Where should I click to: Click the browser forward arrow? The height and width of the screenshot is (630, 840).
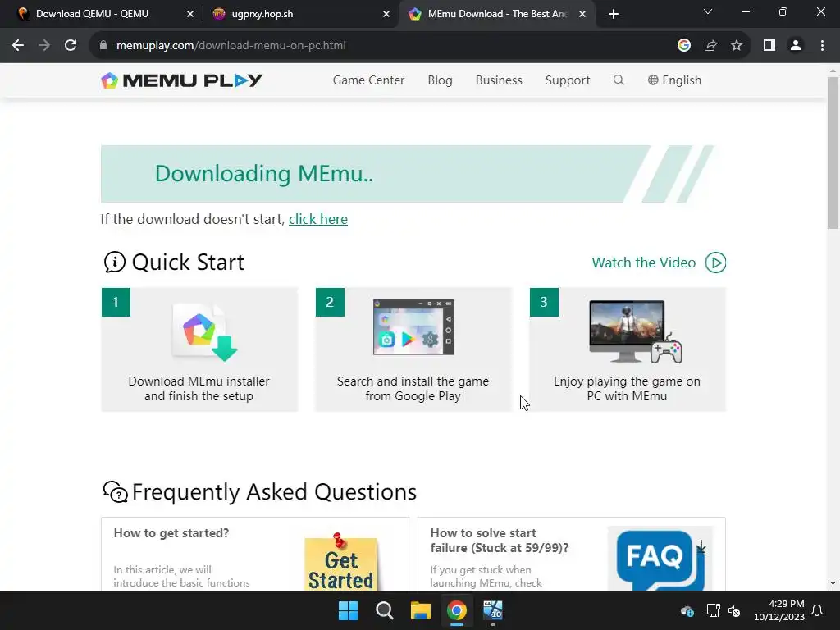[44, 46]
